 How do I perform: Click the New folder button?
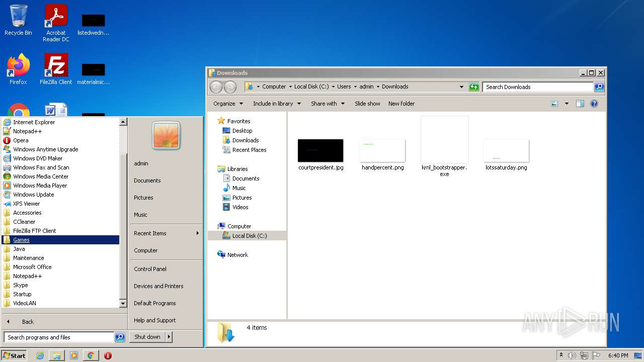tap(401, 104)
